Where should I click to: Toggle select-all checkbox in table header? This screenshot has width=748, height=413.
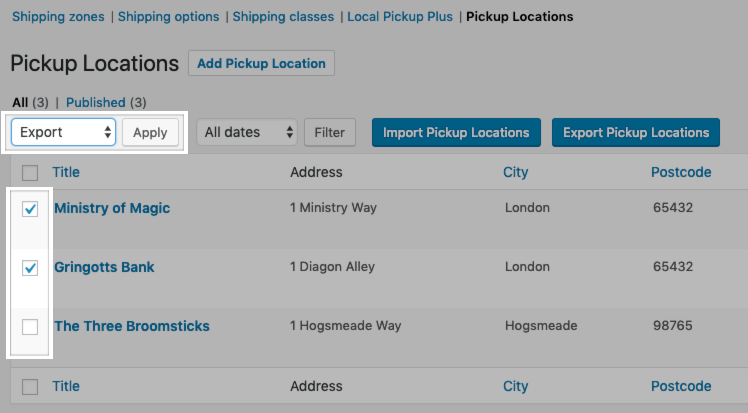click(30, 172)
